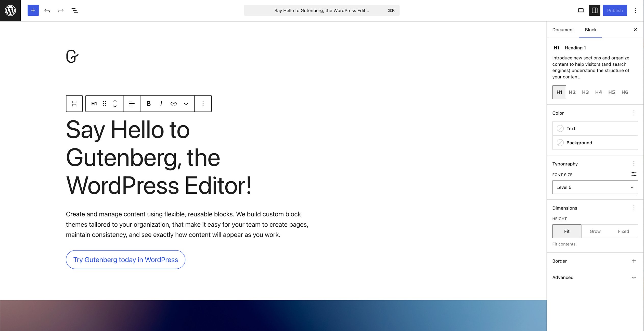The height and width of the screenshot is (331, 644).
Task: Add Border settings with plus icon
Action: point(634,261)
